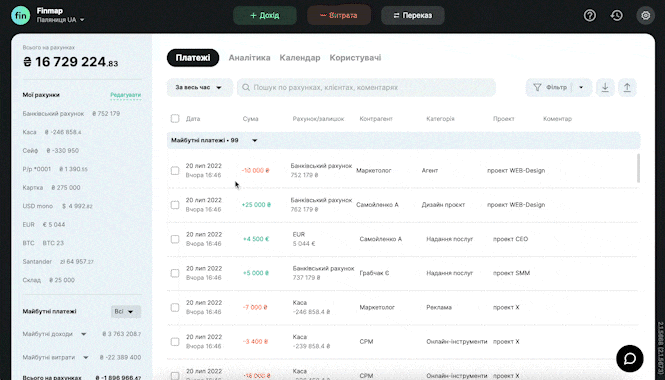This screenshot has width=665, height=380.
Task: Click the Редагувати accounts link
Action: click(126, 95)
